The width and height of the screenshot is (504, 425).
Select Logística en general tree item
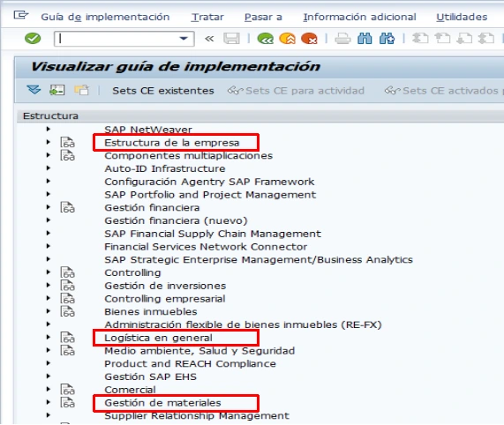click(159, 338)
